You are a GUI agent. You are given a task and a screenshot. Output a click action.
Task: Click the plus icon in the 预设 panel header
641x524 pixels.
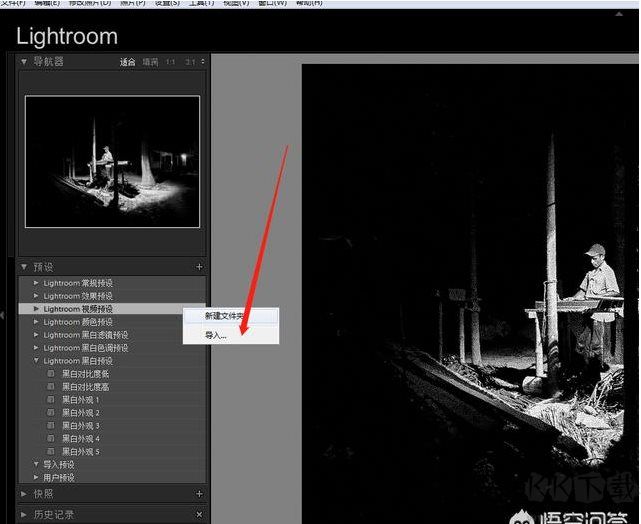(199, 267)
